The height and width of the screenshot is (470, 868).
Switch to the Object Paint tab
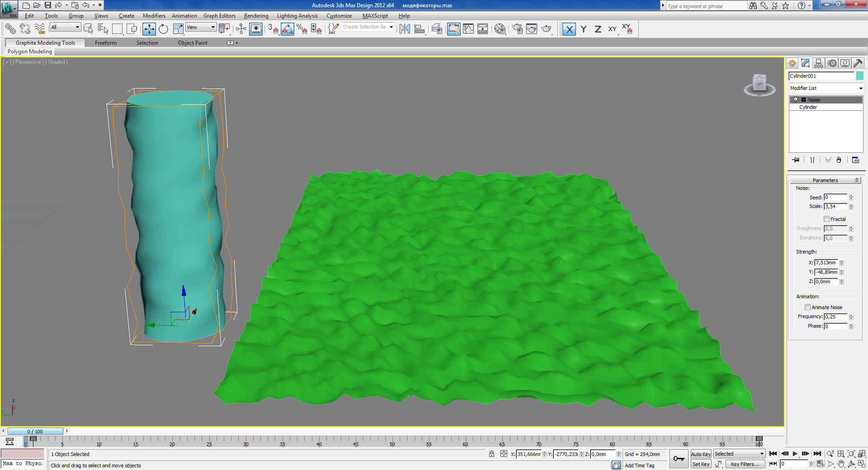coord(193,43)
